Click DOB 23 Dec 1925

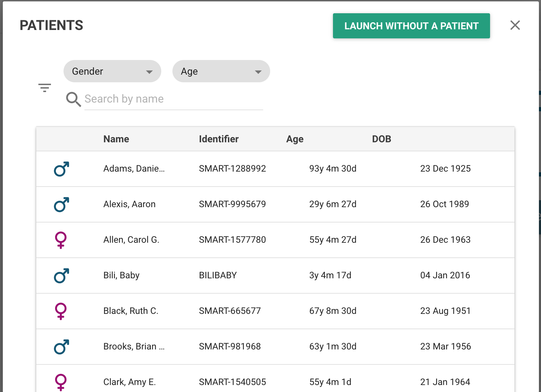click(445, 169)
